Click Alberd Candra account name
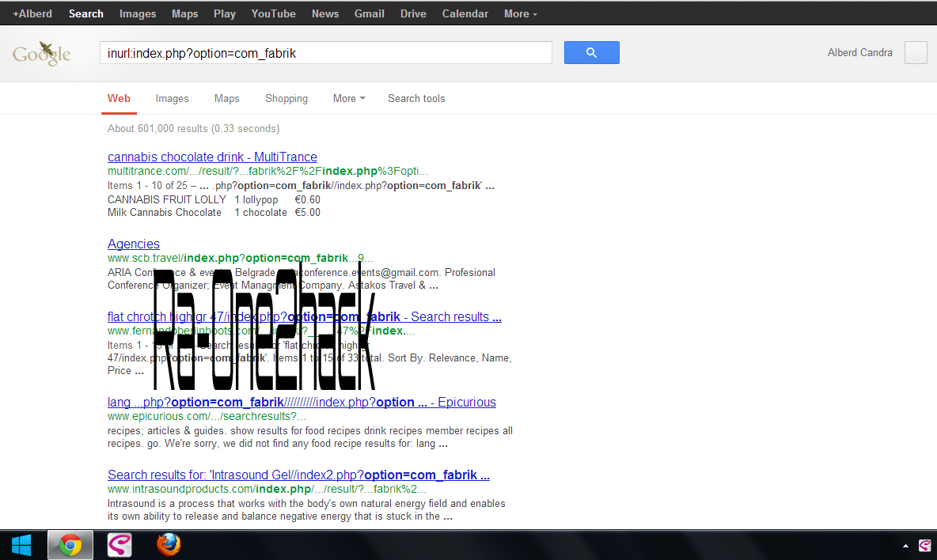The image size is (937, 560). coord(860,52)
